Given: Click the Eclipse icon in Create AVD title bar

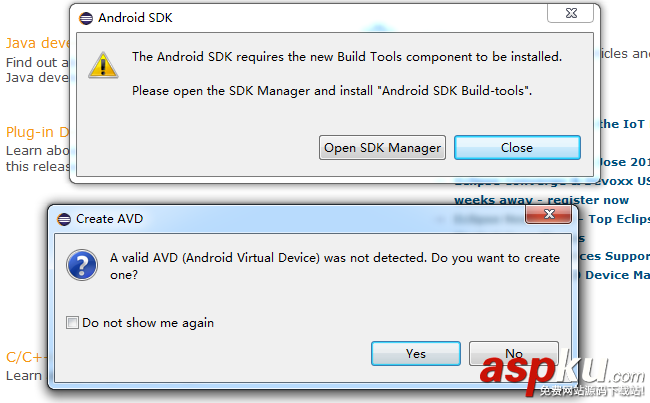Looking at the screenshot, I should click(63, 219).
